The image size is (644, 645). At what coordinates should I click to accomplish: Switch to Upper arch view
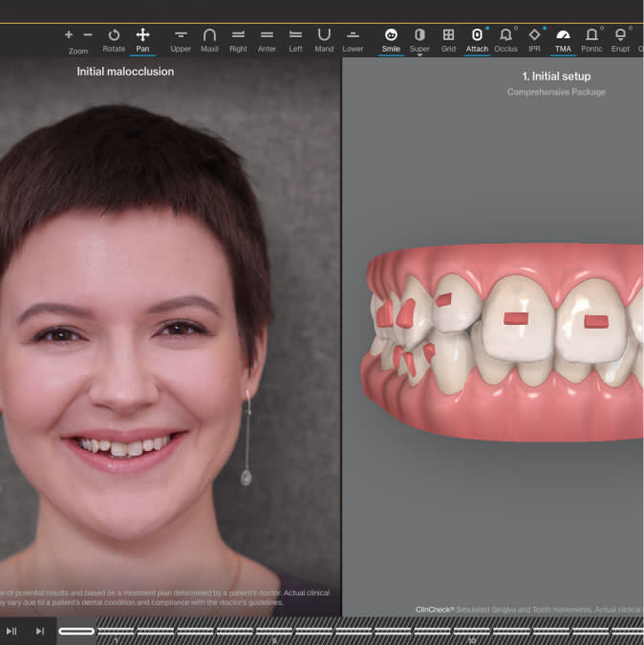coord(181,35)
